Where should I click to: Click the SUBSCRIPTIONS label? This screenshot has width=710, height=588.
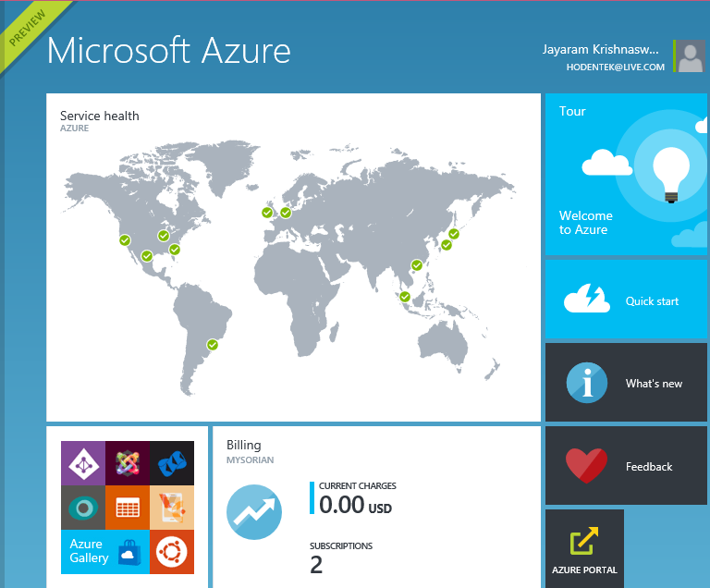341,546
